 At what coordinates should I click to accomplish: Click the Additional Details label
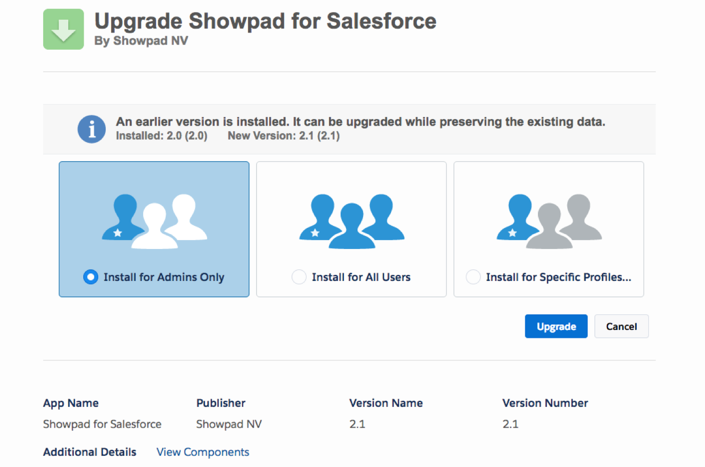89,452
